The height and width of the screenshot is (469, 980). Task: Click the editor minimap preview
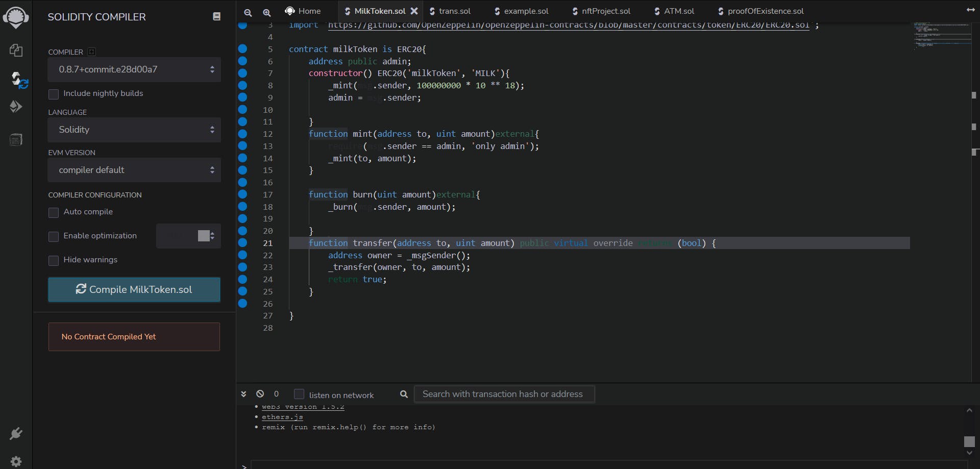[942, 36]
